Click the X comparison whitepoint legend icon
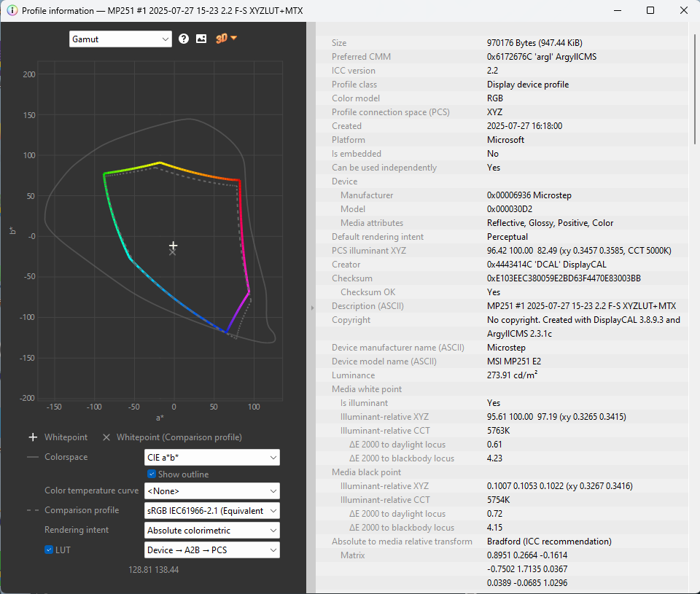The height and width of the screenshot is (594, 700). [106, 437]
